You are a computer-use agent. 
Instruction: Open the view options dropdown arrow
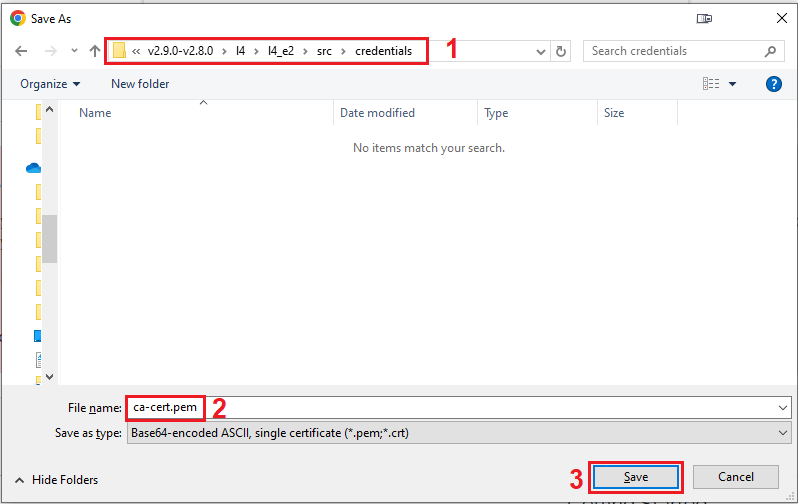click(733, 84)
